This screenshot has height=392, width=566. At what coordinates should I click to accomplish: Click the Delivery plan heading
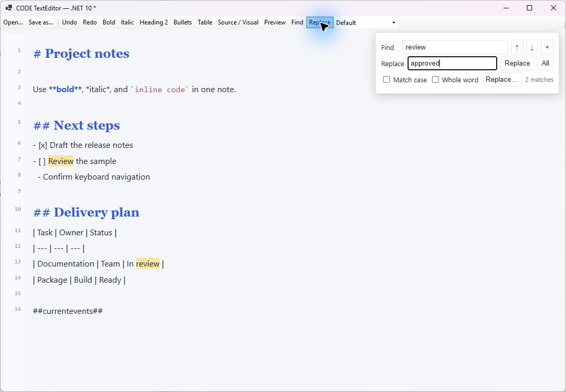click(87, 212)
